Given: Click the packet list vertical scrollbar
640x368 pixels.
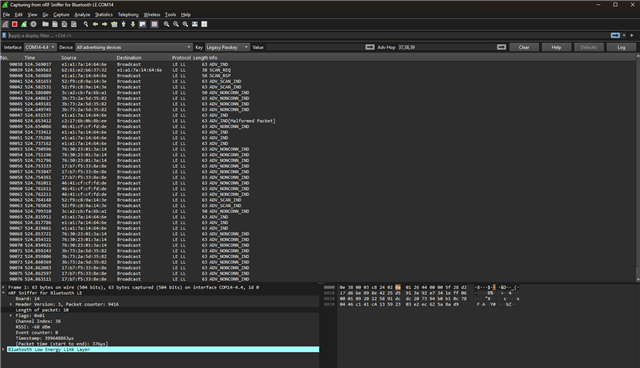Looking at the screenshot, I should [x=638, y=168].
